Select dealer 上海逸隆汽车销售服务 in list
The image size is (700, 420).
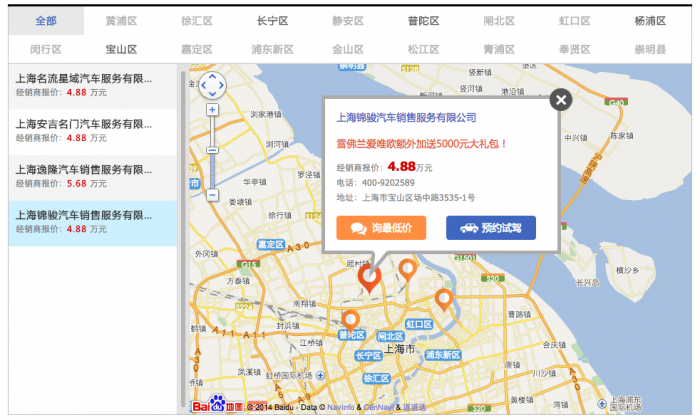point(92,177)
